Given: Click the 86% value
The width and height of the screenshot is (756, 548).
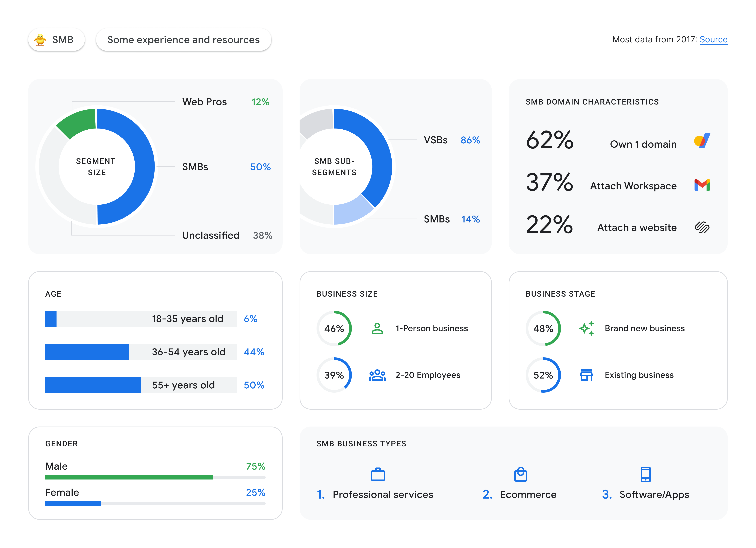Looking at the screenshot, I should (470, 140).
